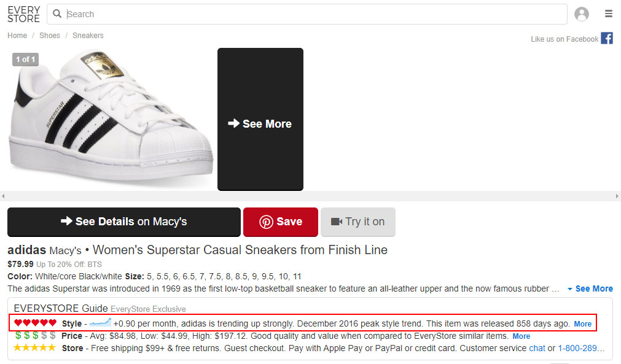Click the dollar signs Price rating
The image size is (621, 364).
[35, 336]
